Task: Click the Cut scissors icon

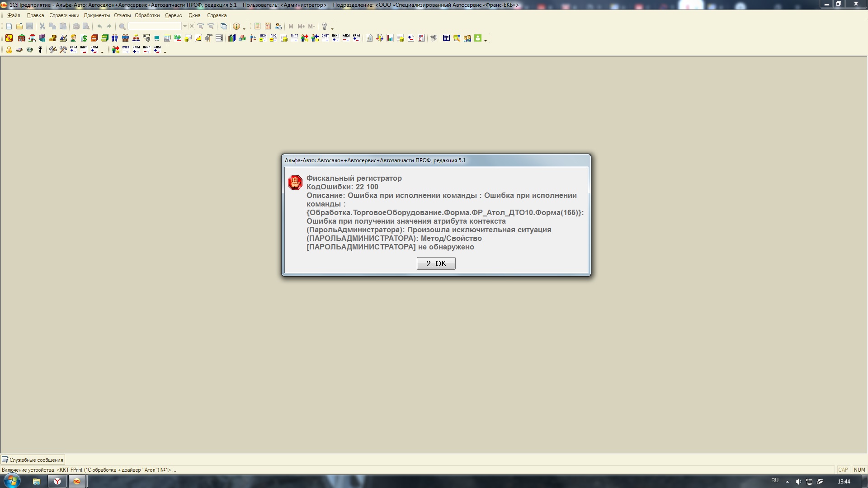Action: [x=42, y=26]
